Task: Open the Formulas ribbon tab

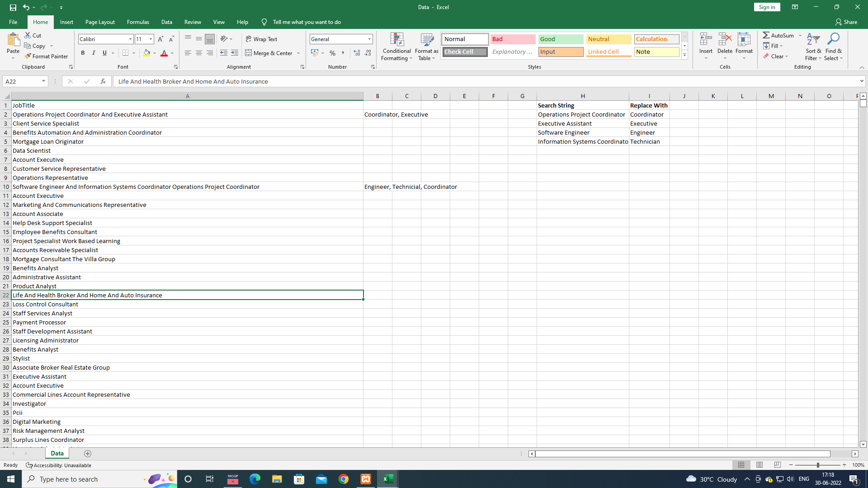Action: [138, 22]
